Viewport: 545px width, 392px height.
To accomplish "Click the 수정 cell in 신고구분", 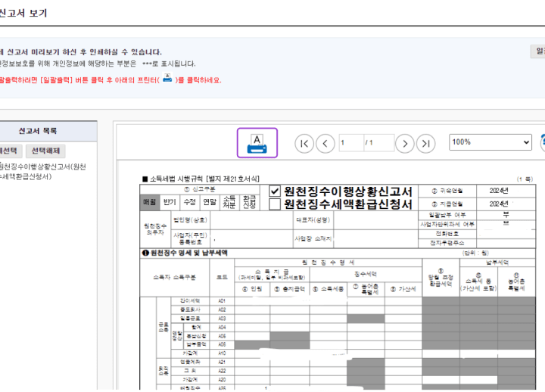I will point(190,202).
